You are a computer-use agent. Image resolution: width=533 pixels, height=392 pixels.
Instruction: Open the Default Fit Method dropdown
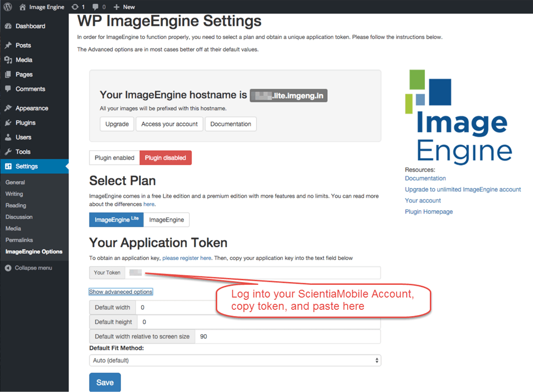coord(235,360)
